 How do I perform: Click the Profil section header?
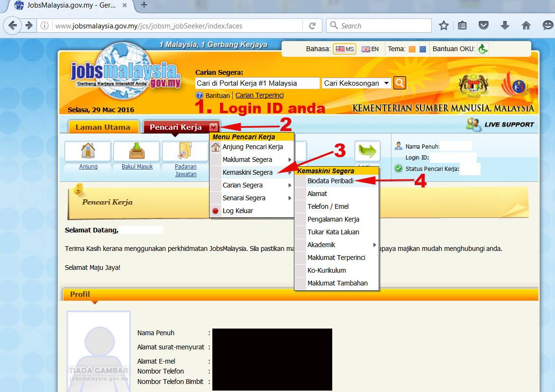300,294
